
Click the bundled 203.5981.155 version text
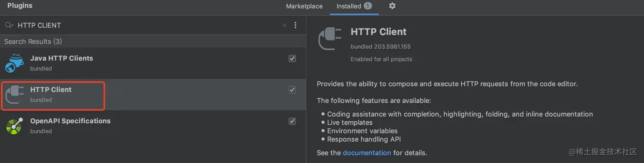point(380,47)
